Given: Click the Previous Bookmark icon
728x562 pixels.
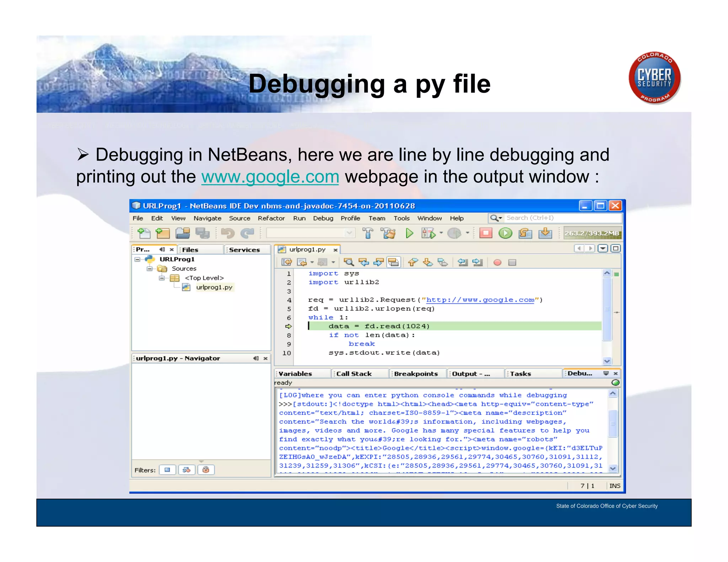Looking at the screenshot, I should pos(413,262).
